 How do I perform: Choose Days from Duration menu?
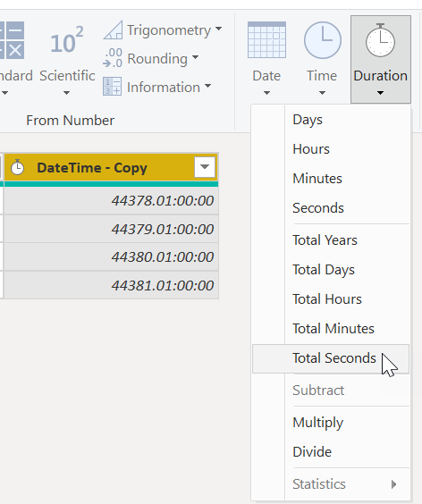pos(331,120)
